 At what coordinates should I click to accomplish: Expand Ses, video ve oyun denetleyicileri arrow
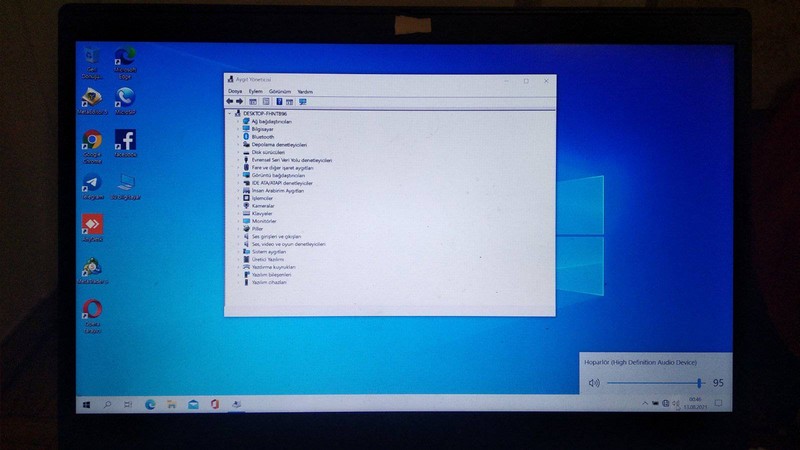coord(238,244)
